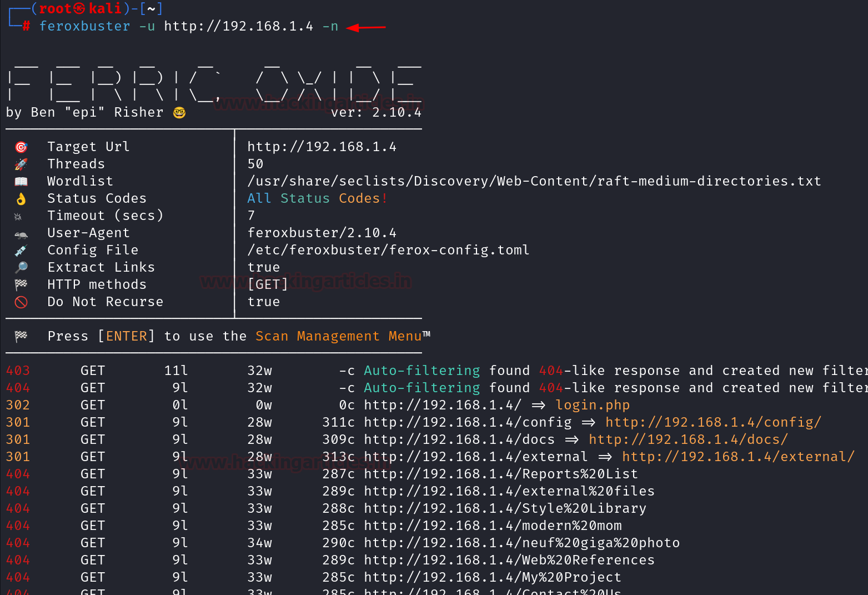The image size is (868, 595).
Task: Click the nerd face emoji after Risher
Action: coord(179,113)
